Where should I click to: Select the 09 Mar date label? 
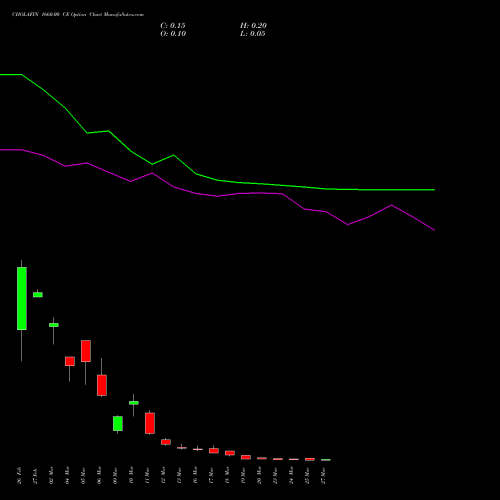tap(115, 475)
